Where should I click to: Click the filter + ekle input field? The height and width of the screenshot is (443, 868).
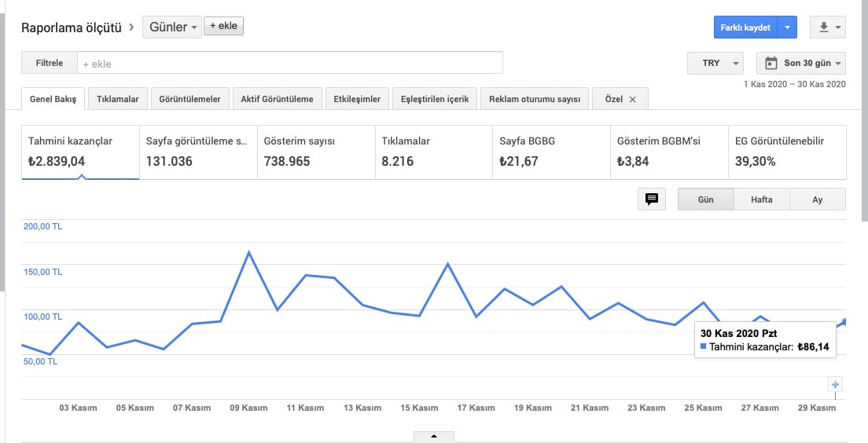tap(290, 63)
